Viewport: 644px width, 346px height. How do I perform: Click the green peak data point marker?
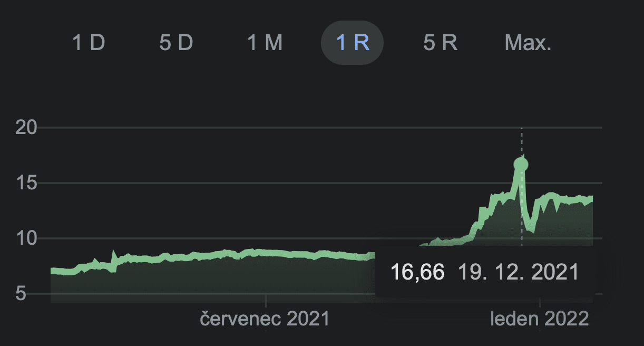coord(521,165)
